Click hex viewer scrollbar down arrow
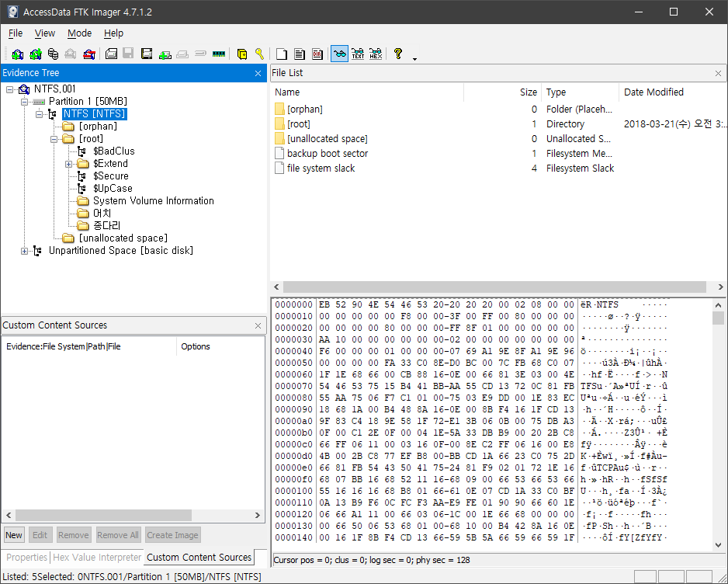The image size is (728, 584). 718,544
